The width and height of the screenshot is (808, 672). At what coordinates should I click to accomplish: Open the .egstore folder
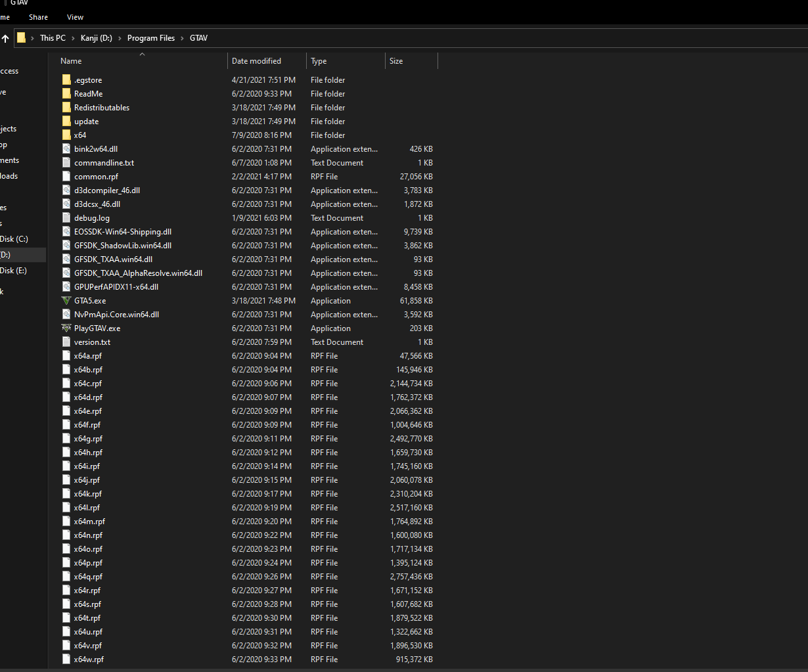87,79
